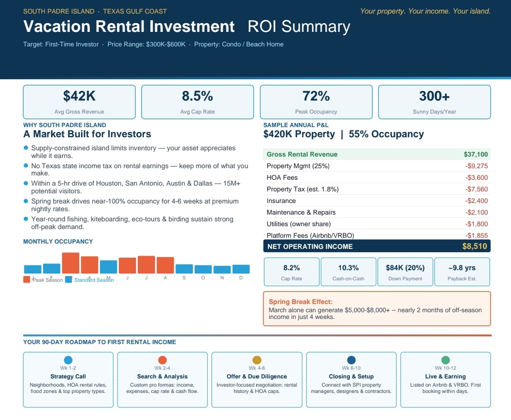Screen dimensions: 511x420
Task: Click the gold circle above Offer & Due Diligence
Action: coord(257,360)
